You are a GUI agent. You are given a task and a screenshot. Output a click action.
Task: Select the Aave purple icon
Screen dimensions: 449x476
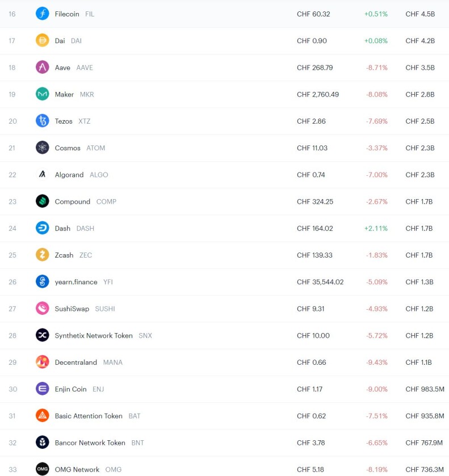pyautogui.click(x=42, y=67)
